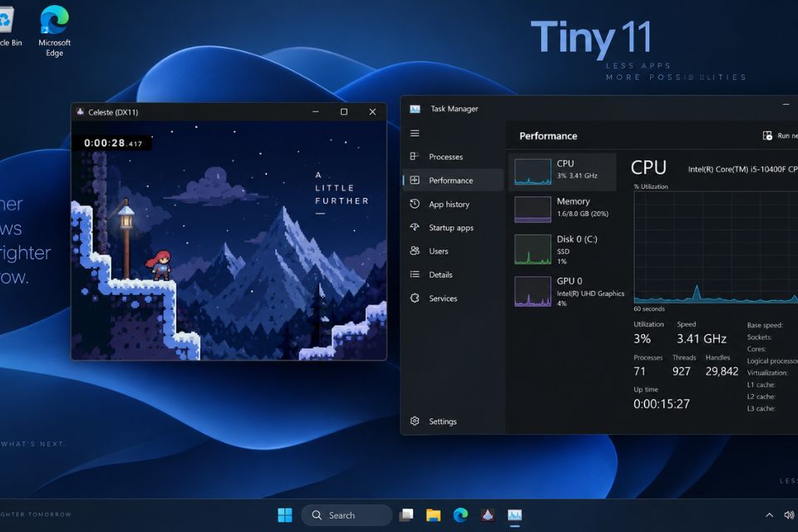
Task: Close the Celeste window
Action: click(x=372, y=112)
